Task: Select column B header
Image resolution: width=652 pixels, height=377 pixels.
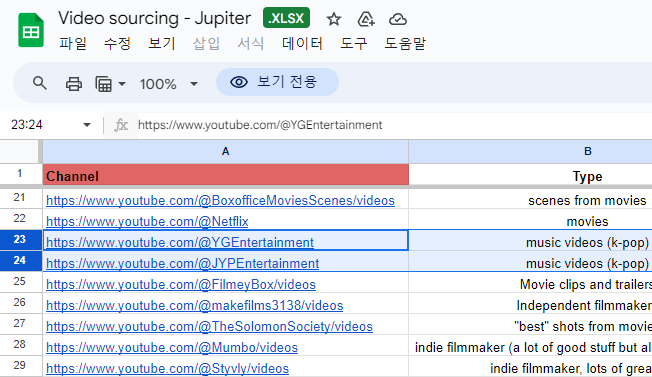Action: 530,151
